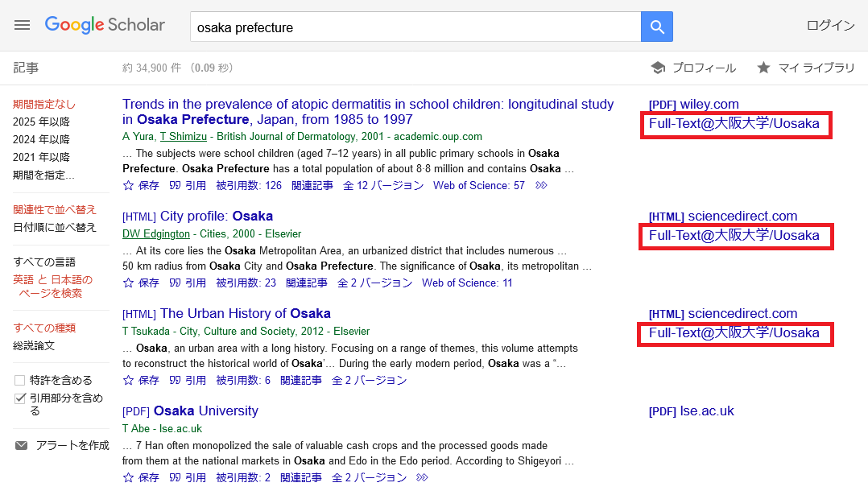The image size is (868, 491).
Task: Open 被引用数: 126 citations link
Action: [249, 185]
